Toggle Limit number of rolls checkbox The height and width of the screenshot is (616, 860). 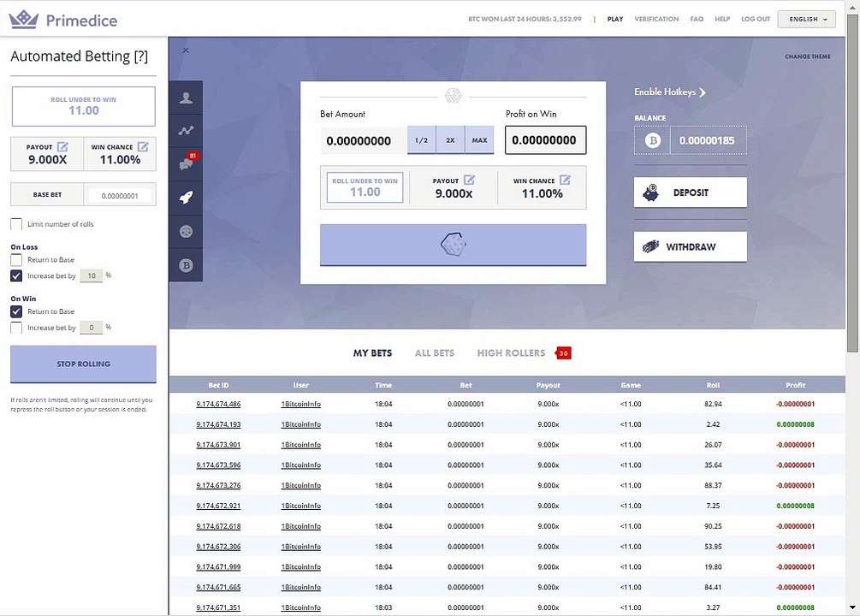[16, 224]
